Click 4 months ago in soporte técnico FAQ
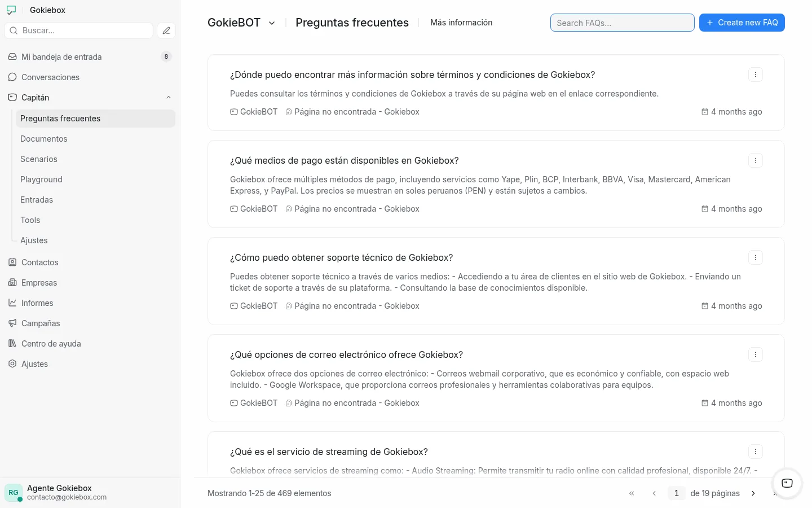The image size is (812, 508). pos(732,306)
